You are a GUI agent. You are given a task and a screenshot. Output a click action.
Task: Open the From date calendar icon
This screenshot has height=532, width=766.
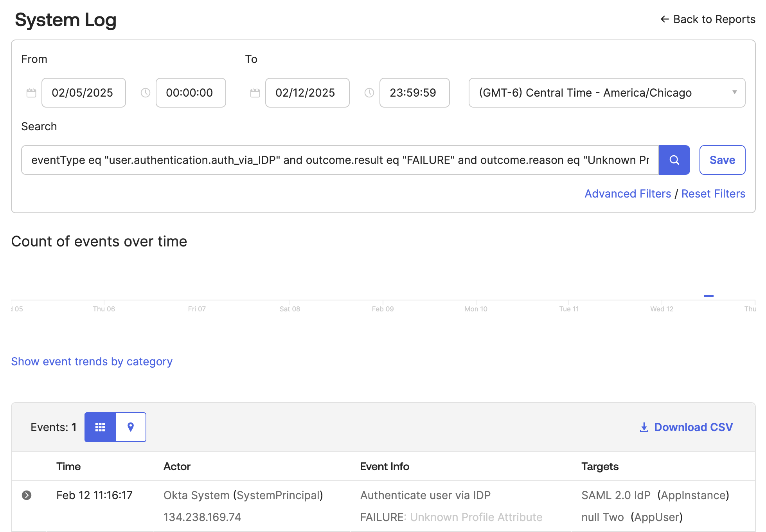pos(31,93)
